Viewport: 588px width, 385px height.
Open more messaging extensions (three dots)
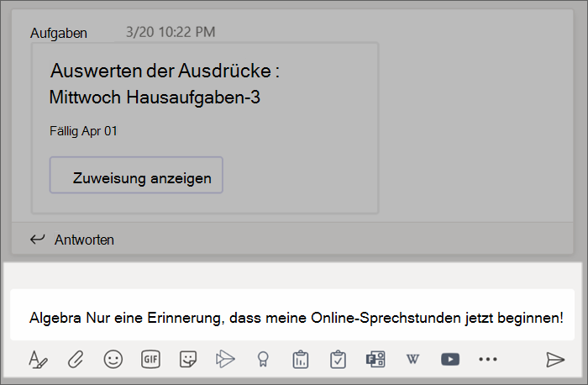pyautogui.click(x=488, y=360)
